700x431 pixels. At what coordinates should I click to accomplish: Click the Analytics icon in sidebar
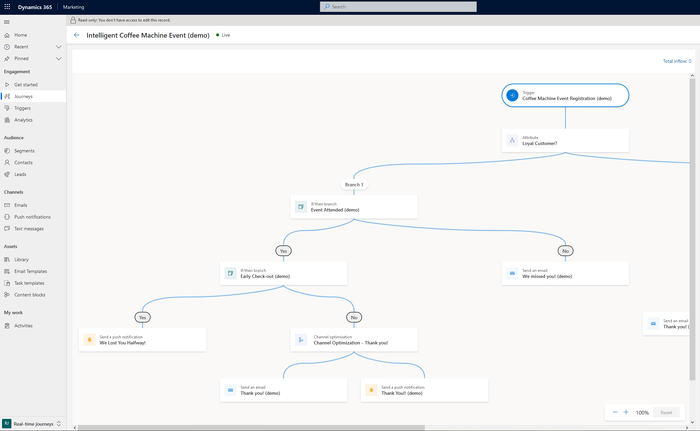[x=7, y=120]
